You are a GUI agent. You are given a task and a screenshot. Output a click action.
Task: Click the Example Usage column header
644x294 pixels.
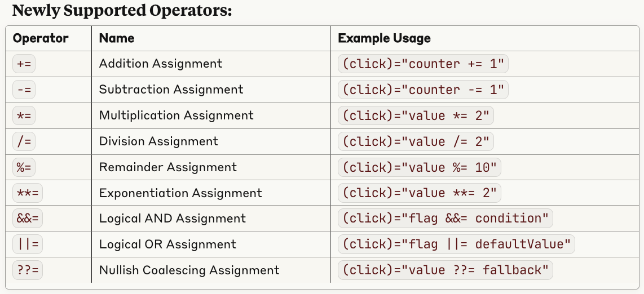384,38
